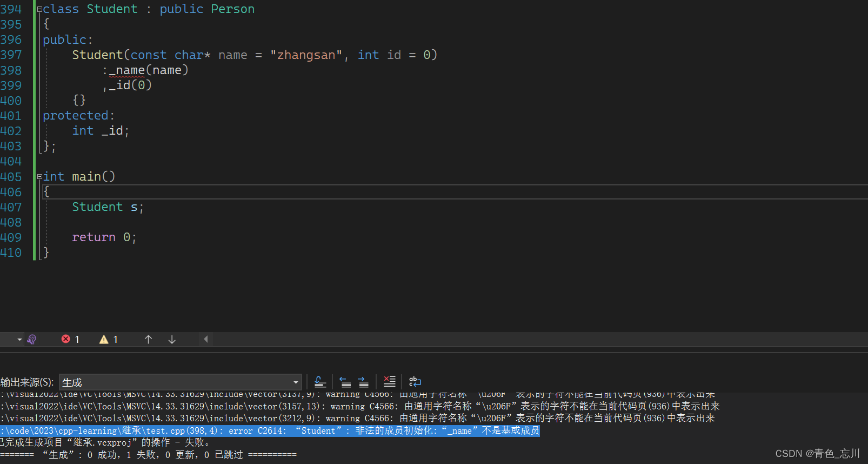Viewport: 868px width, 464px height.
Task: Click the warning count indicator showing 1
Action: click(109, 339)
